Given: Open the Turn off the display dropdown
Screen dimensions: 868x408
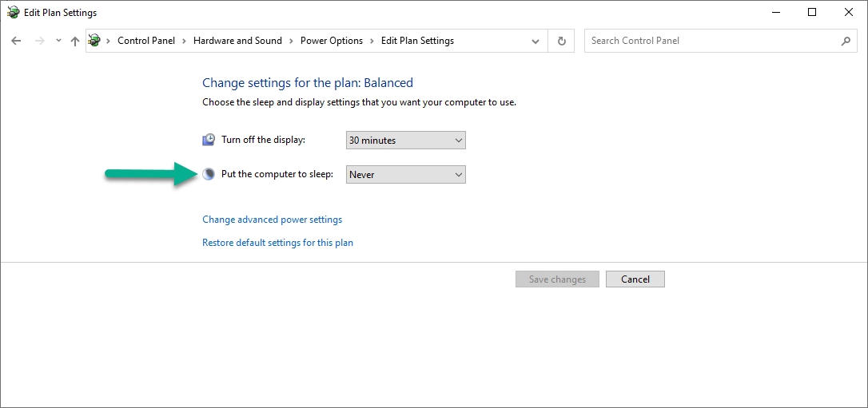Looking at the screenshot, I should [405, 141].
